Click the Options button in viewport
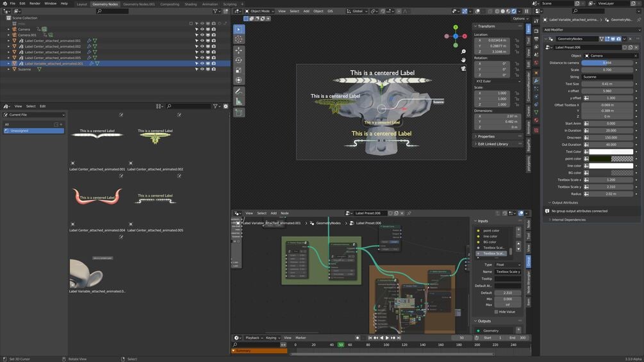This screenshot has height=362, width=644. [x=520, y=19]
